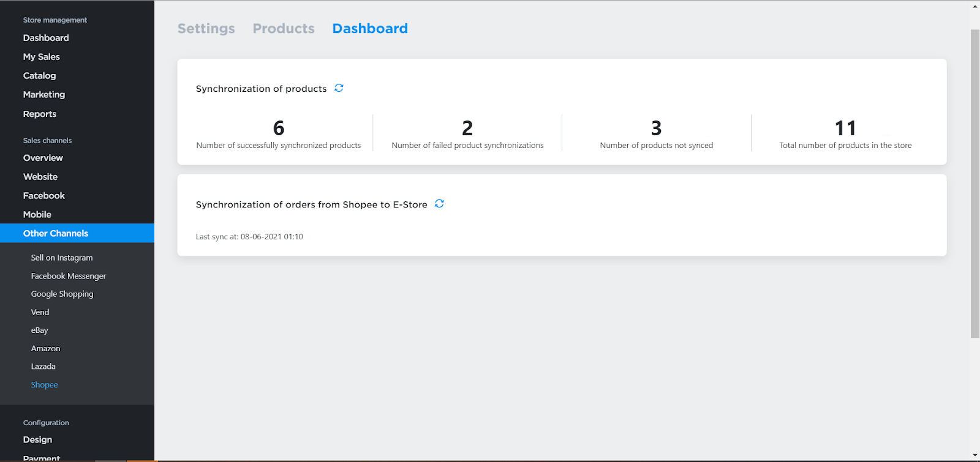The height and width of the screenshot is (462, 980).
Task: Open the Reports section
Action: (x=40, y=114)
